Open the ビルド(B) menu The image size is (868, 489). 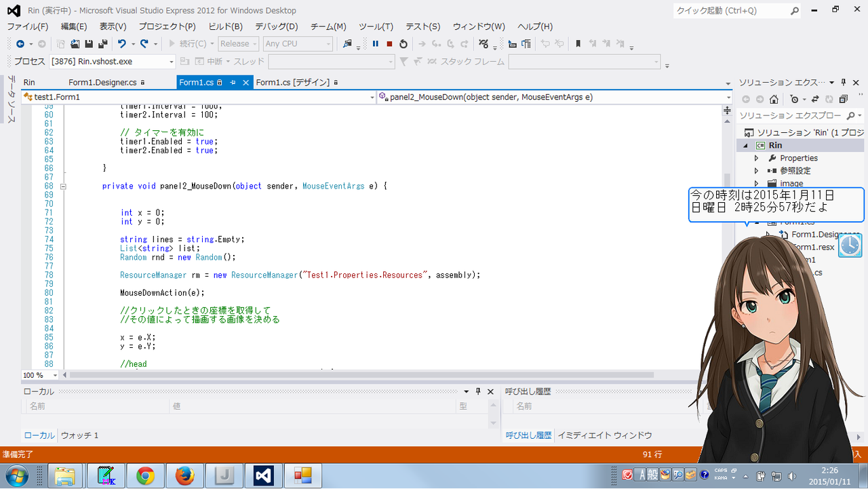click(x=226, y=26)
